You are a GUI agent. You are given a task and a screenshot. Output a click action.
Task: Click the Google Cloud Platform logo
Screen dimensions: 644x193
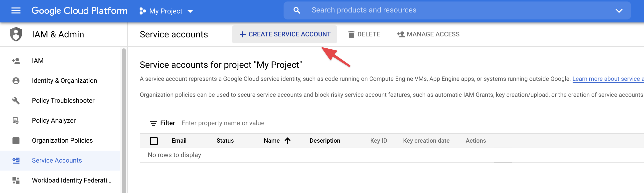click(x=79, y=11)
